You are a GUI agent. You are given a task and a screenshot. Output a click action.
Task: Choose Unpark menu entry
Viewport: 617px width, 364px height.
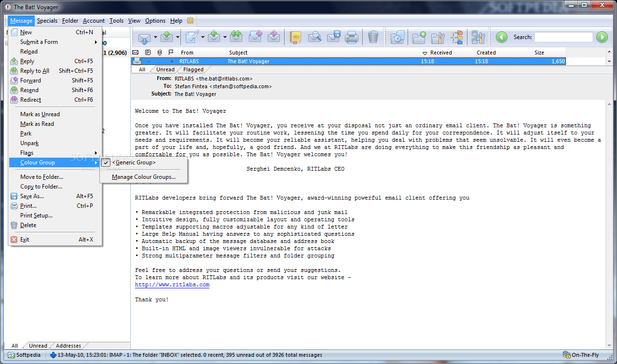click(x=55, y=143)
